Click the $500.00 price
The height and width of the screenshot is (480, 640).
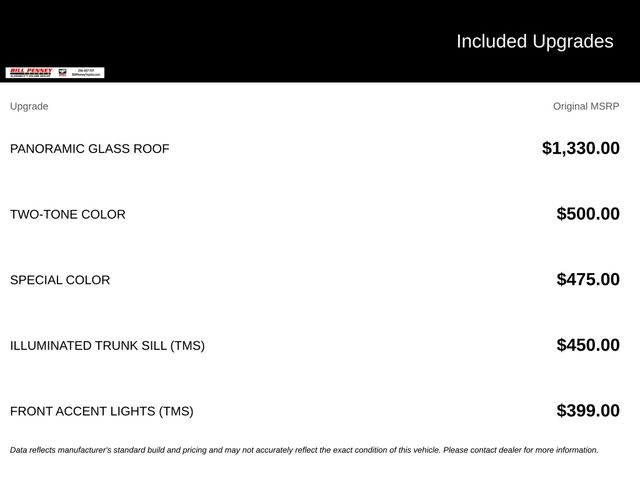[588, 214]
